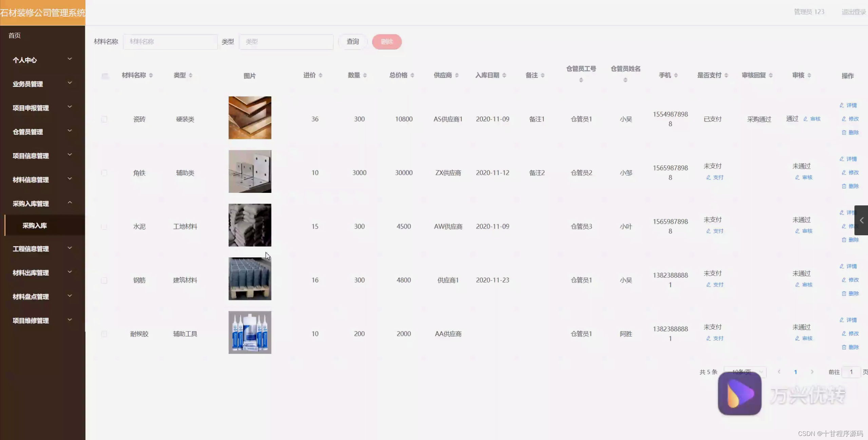Image resolution: width=868 pixels, height=440 pixels.
Task: Click the 查询 search button
Action: coord(353,41)
